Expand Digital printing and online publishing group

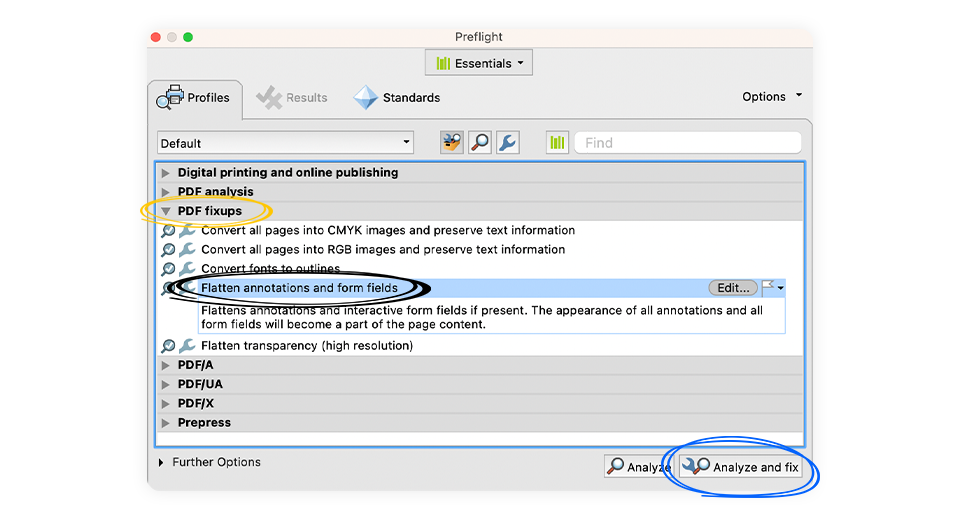click(x=166, y=173)
